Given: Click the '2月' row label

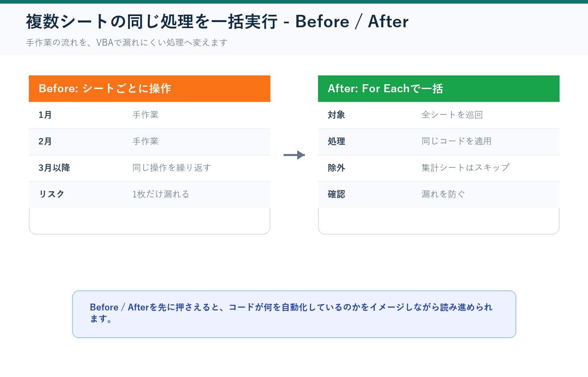Looking at the screenshot, I should tap(45, 141).
